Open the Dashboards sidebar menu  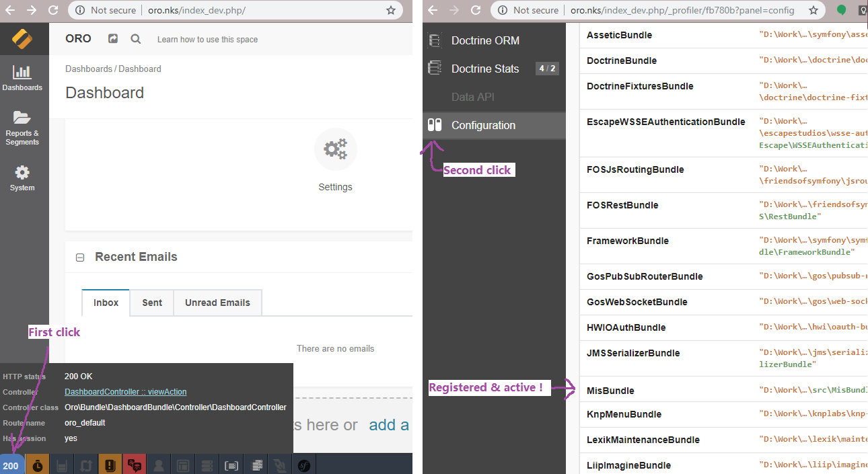(22, 78)
